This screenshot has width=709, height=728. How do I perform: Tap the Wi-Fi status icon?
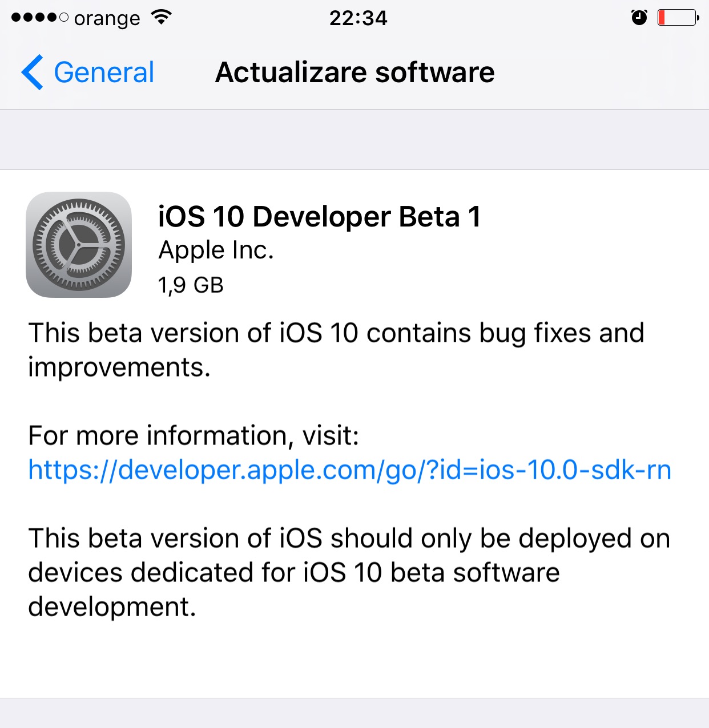point(162,18)
